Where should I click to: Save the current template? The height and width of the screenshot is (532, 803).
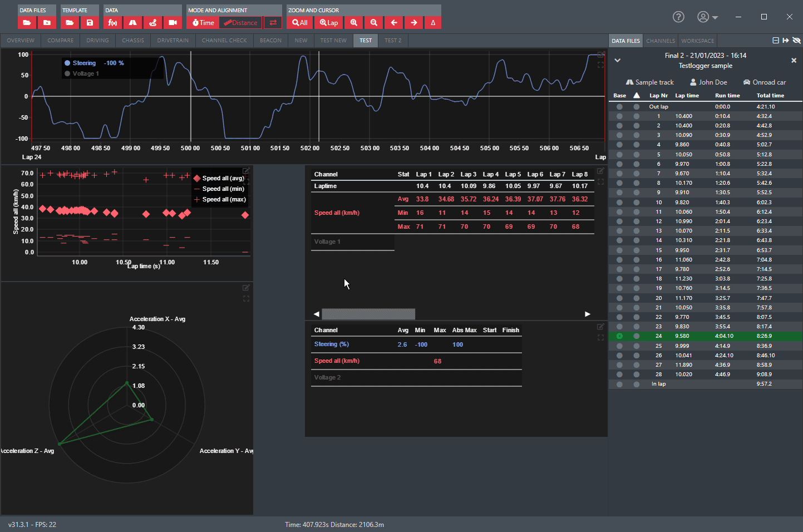click(x=90, y=23)
